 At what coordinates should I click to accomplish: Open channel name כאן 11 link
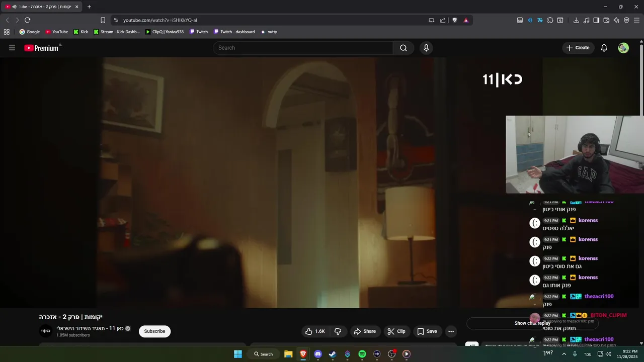90,328
